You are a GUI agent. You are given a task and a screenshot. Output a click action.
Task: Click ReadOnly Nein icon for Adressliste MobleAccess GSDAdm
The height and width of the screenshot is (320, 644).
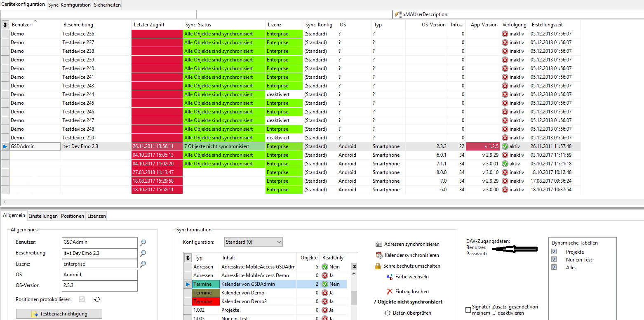point(324,267)
